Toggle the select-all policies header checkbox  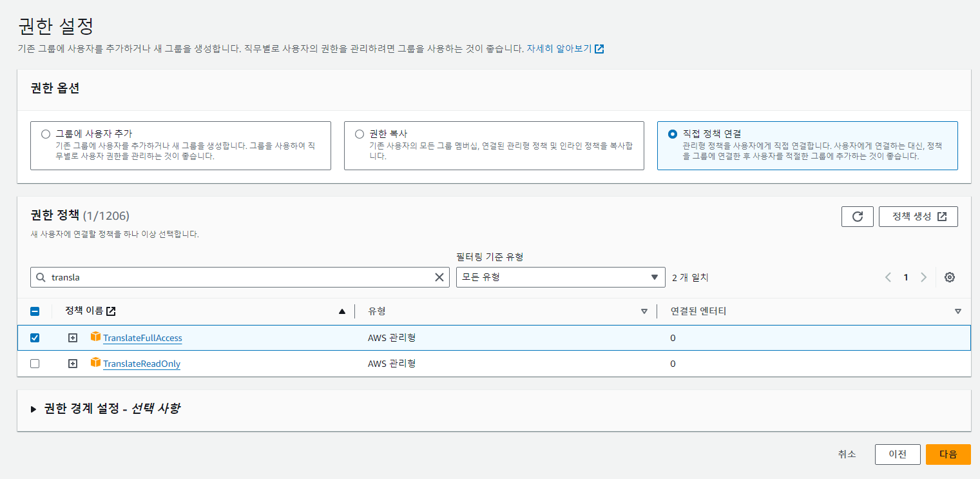click(35, 311)
